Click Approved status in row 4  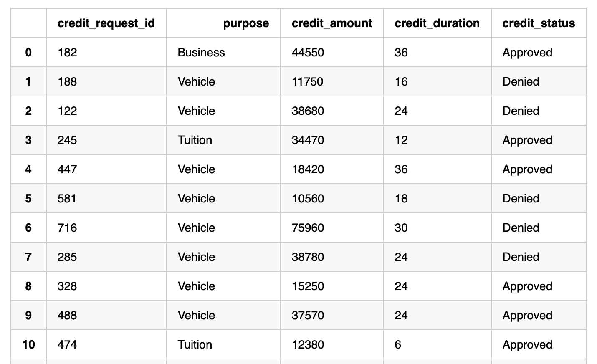click(527, 169)
